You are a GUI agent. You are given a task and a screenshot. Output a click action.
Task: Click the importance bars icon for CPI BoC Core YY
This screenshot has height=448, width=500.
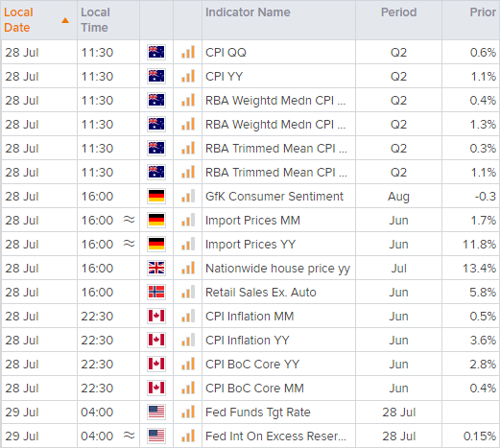coord(188,364)
